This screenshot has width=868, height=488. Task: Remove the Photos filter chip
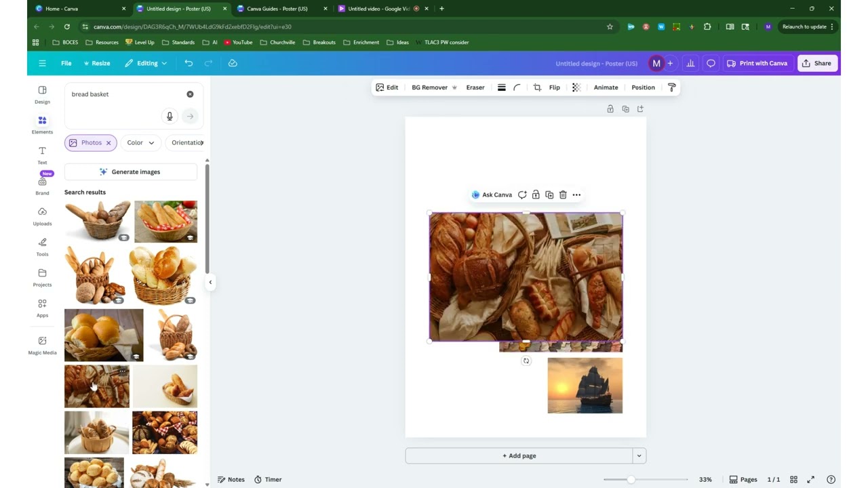coord(108,142)
